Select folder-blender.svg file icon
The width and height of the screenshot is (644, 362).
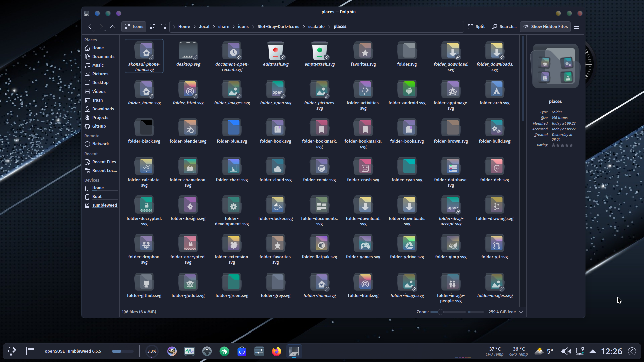188,128
